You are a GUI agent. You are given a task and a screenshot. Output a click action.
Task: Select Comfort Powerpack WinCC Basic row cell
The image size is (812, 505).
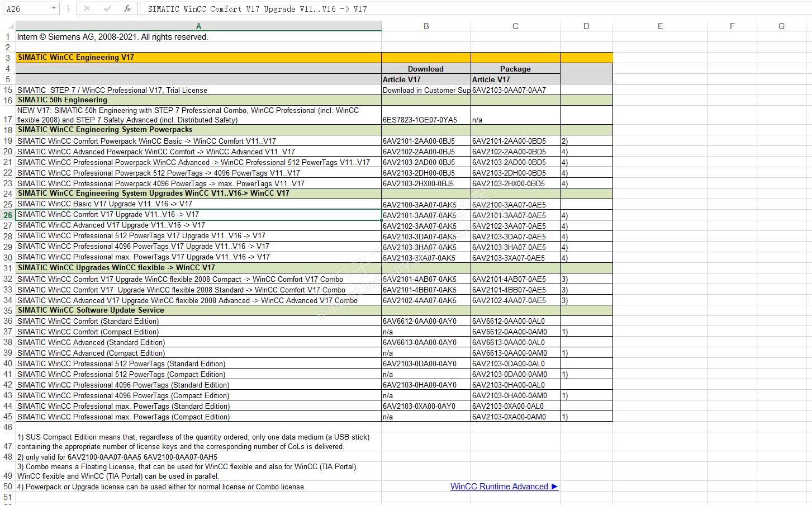[x=198, y=141]
